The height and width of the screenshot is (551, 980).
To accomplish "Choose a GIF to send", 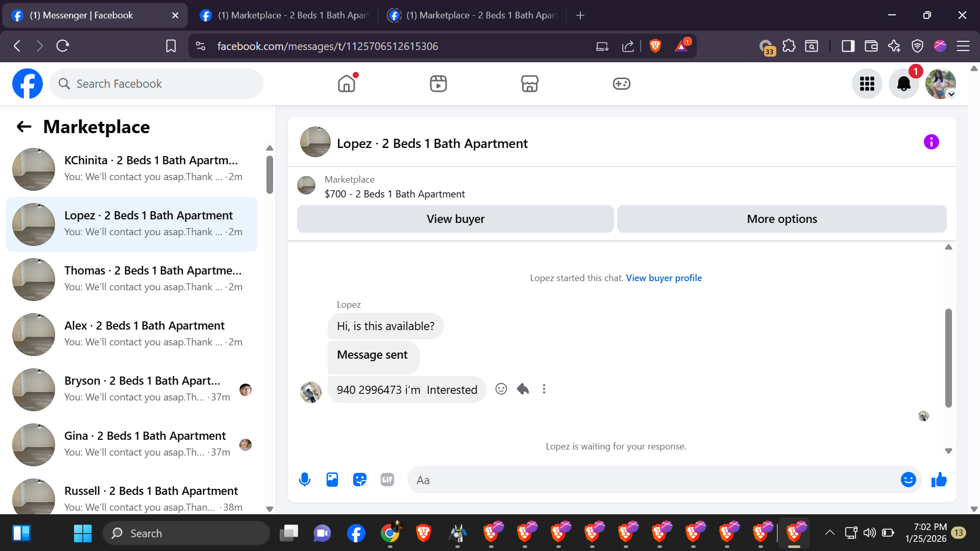I will coord(387,480).
